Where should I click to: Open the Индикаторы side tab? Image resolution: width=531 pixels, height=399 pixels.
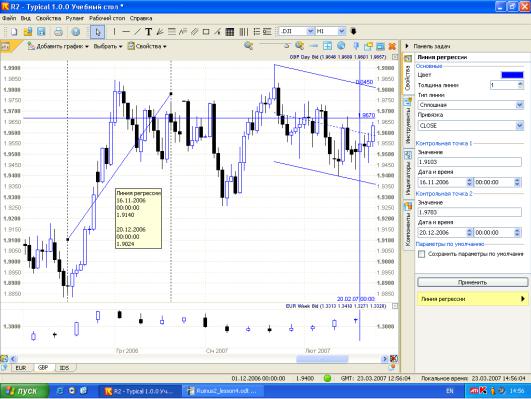pos(408,173)
